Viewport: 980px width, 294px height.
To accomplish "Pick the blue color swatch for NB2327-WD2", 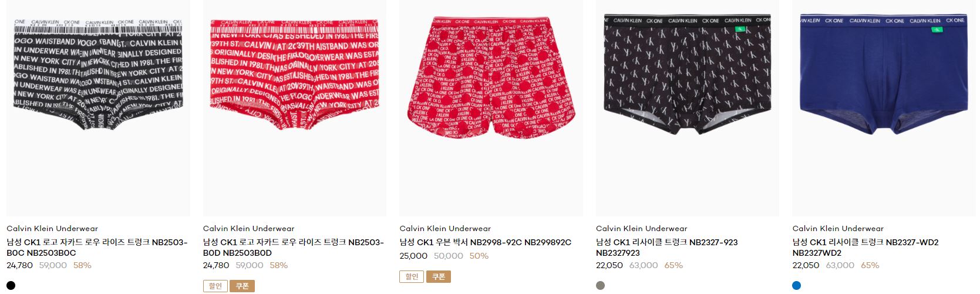I will 797,285.
